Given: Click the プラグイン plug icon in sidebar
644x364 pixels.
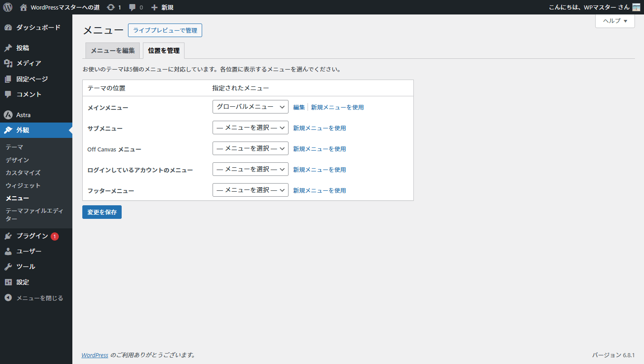Looking at the screenshot, I should [x=8, y=236].
